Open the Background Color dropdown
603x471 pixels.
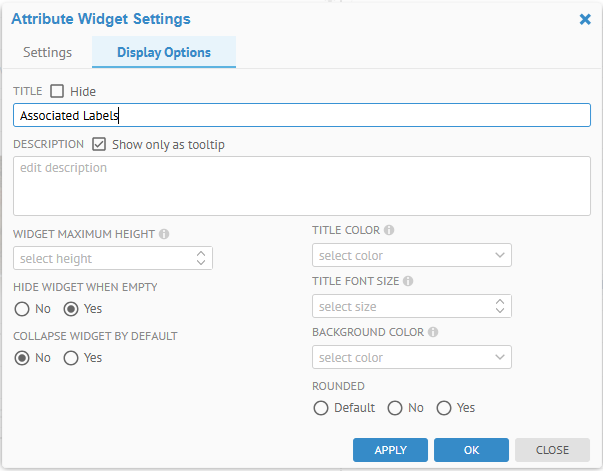(412, 357)
